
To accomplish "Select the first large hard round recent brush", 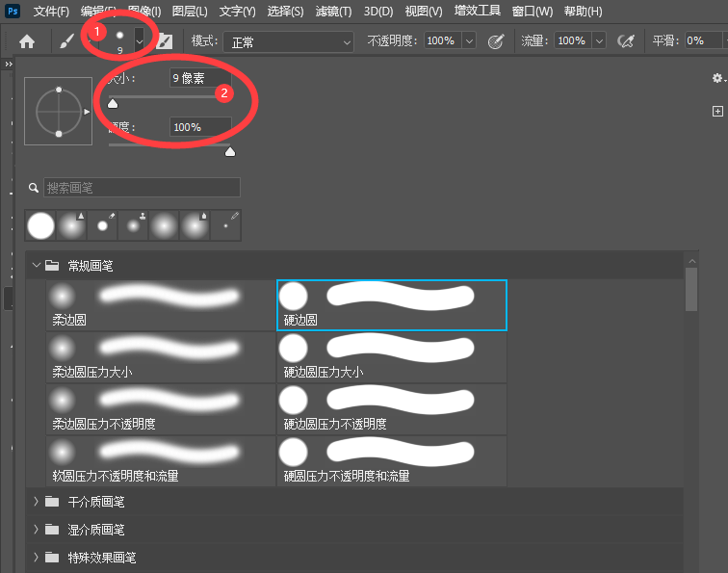I will coord(40,225).
